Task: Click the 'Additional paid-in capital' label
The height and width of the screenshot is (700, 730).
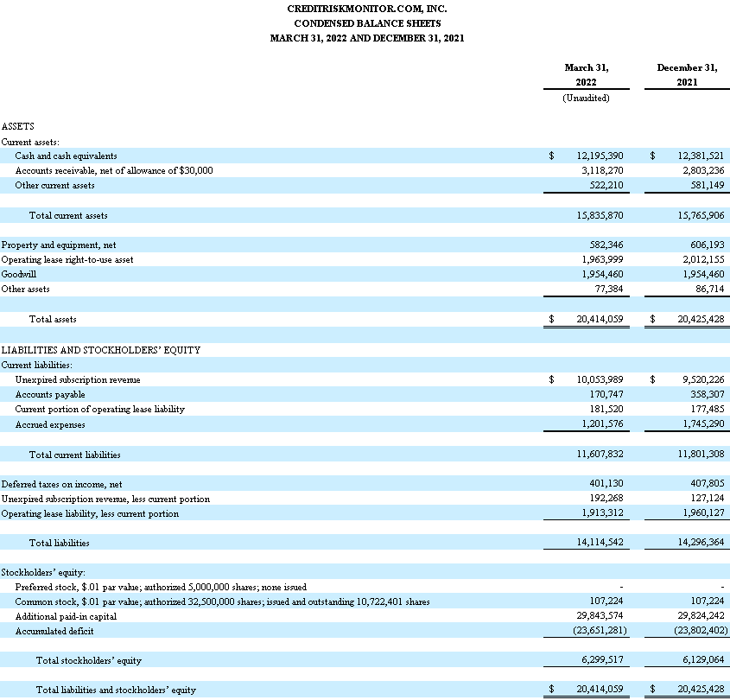Action: pyautogui.click(x=66, y=617)
